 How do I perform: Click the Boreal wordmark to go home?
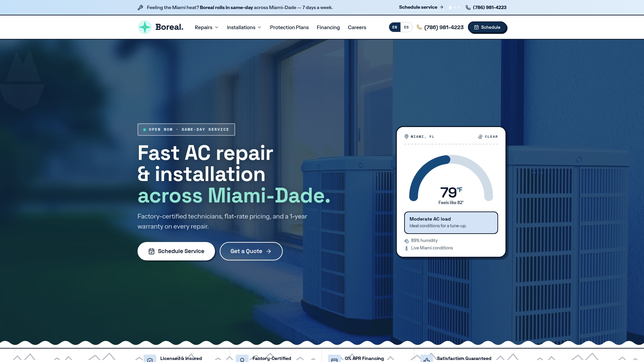click(169, 27)
